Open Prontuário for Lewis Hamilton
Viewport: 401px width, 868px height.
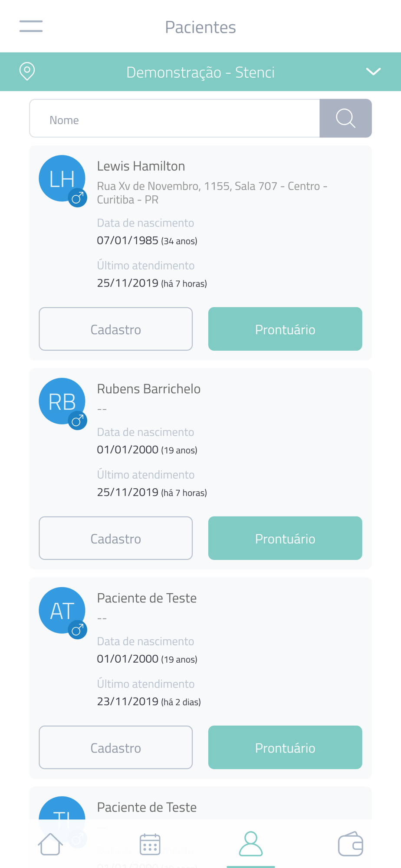285,329
